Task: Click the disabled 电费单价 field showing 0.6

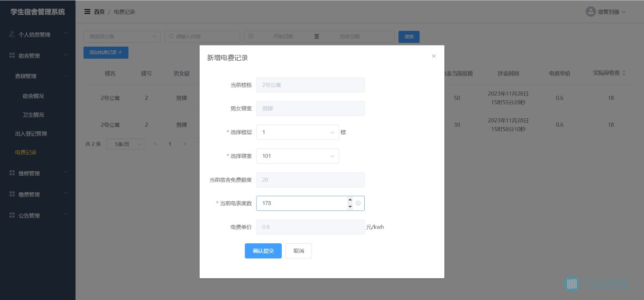Action: (x=310, y=227)
